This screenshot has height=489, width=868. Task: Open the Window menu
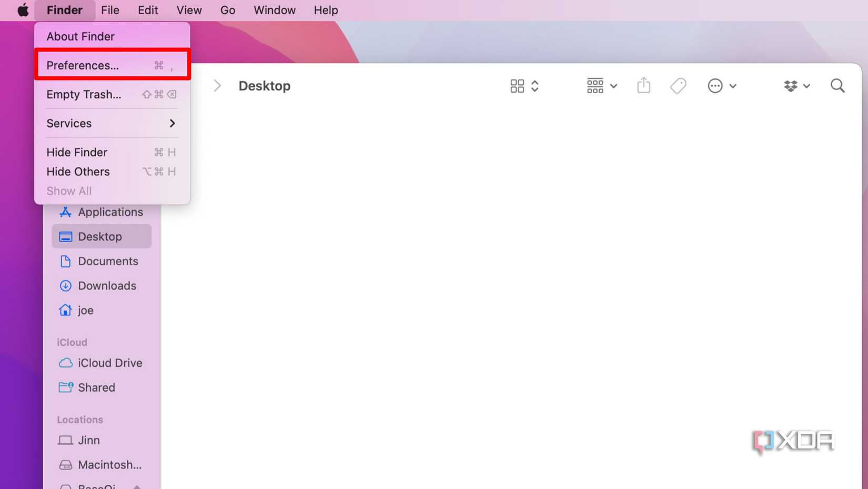pyautogui.click(x=275, y=10)
